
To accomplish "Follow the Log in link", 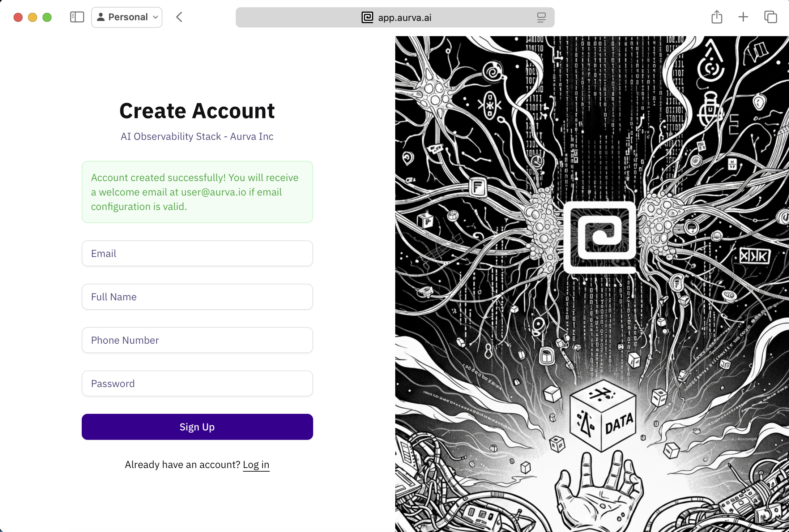I will (256, 465).
